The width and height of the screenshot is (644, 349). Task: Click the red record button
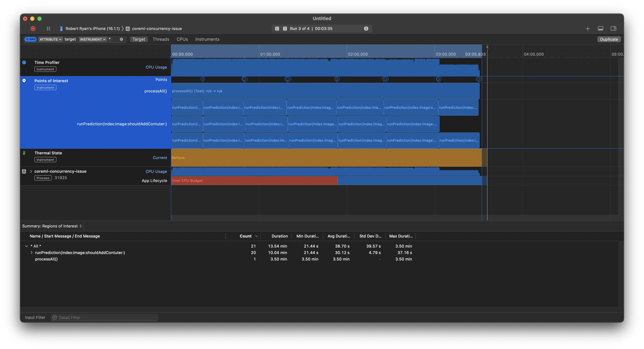[x=33, y=29]
